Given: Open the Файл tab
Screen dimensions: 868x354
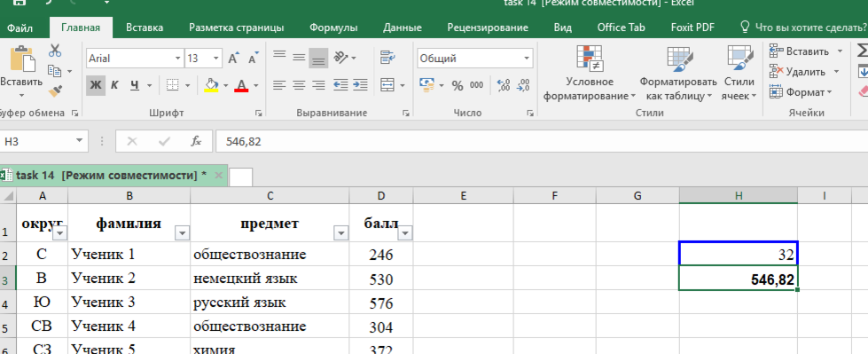Looking at the screenshot, I should [x=20, y=28].
